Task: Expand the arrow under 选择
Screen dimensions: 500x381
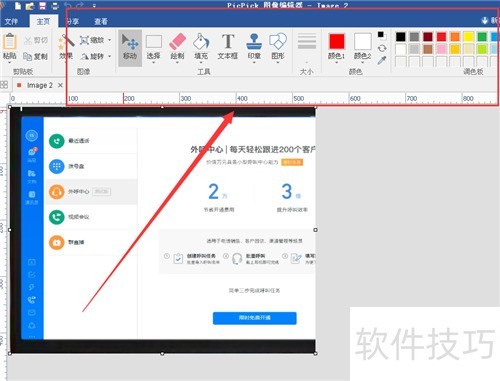Action: pos(154,63)
